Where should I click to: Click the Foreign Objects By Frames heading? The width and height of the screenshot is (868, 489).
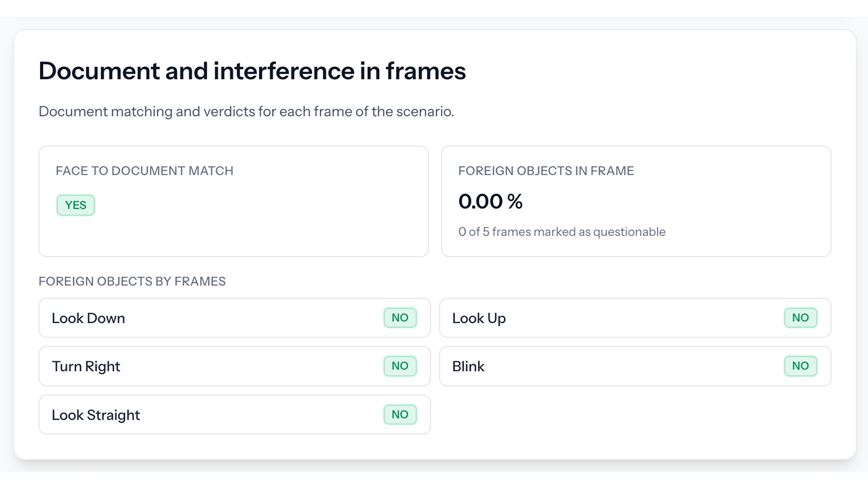click(132, 282)
